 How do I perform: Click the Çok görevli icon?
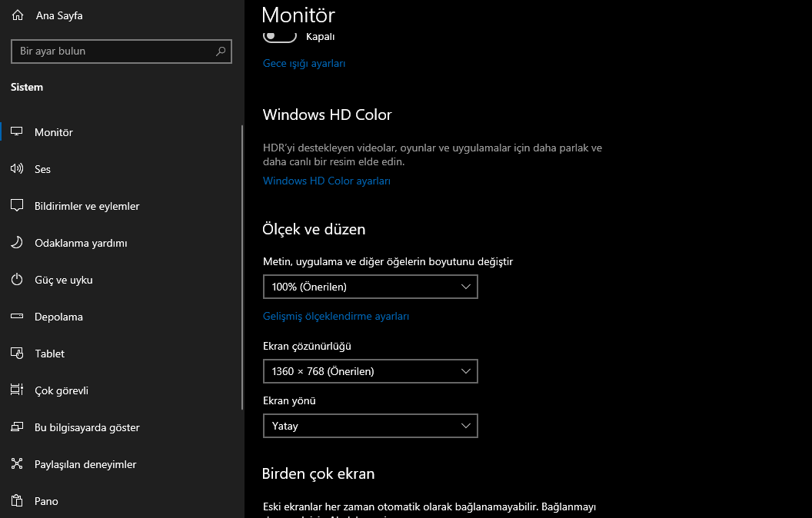[x=17, y=390]
